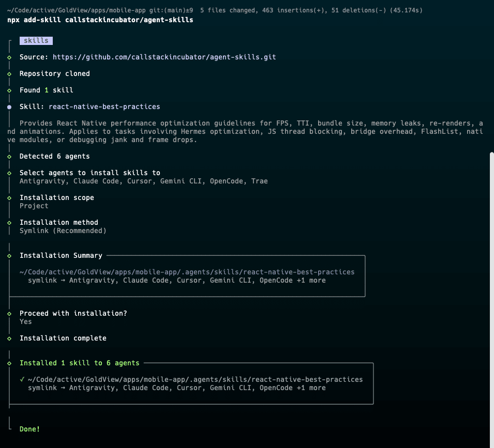Viewport: 494px width, 448px height.
Task: Click the diamond marker beside Detected 6 agents
Action: point(9,157)
